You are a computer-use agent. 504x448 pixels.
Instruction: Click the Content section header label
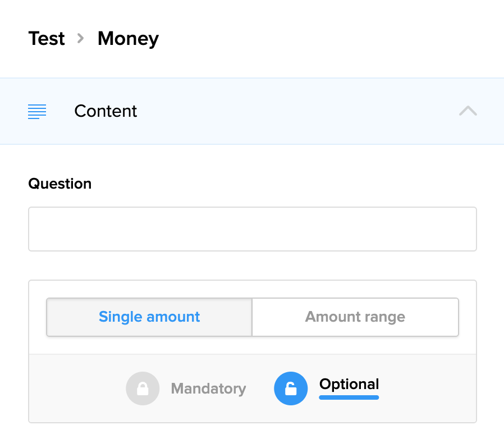click(106, 111)
